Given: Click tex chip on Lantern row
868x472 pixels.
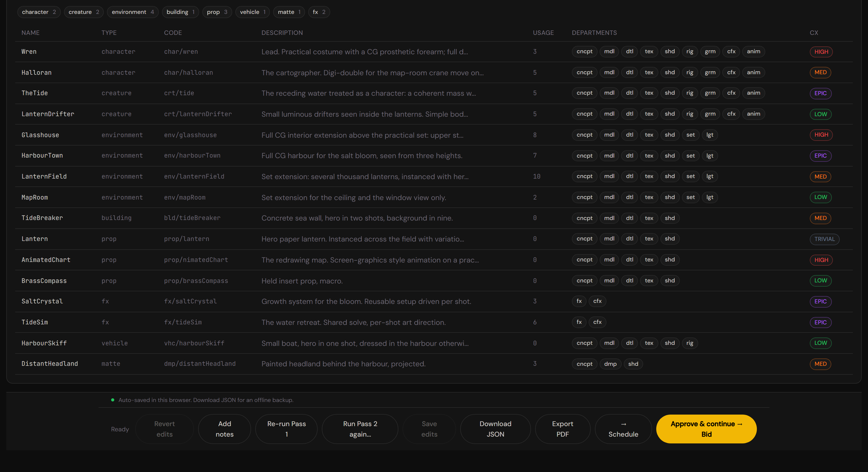Looking at the screenshot, I should coord(649,239).
